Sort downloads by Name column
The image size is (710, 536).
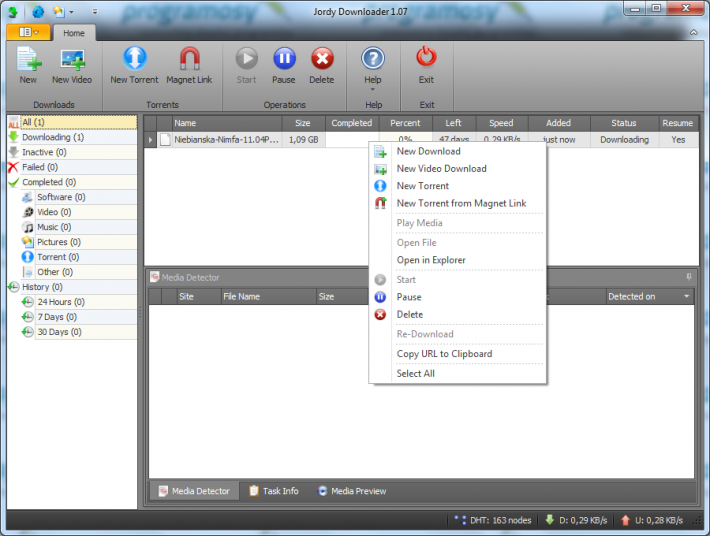[225, 123]
